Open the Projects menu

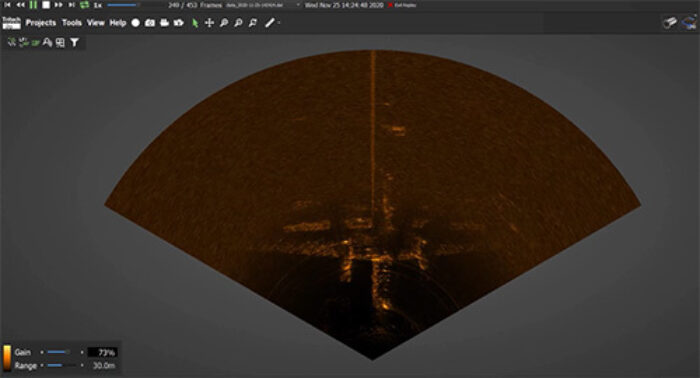(41, 22)
